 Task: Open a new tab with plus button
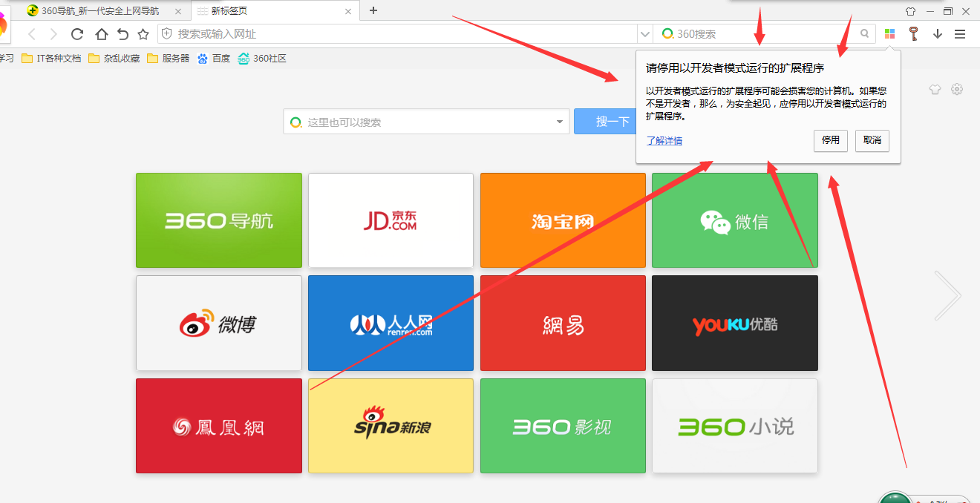click(373, 10)
